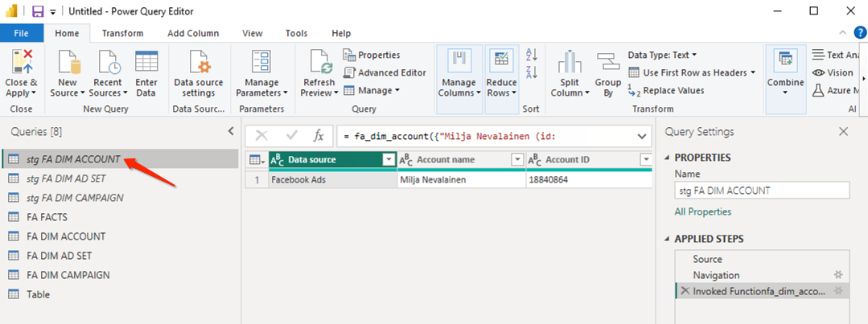Edit the query Name field
Image resolution: width=868 pixels, height=324 pixels.
click(x=762, y=191)
